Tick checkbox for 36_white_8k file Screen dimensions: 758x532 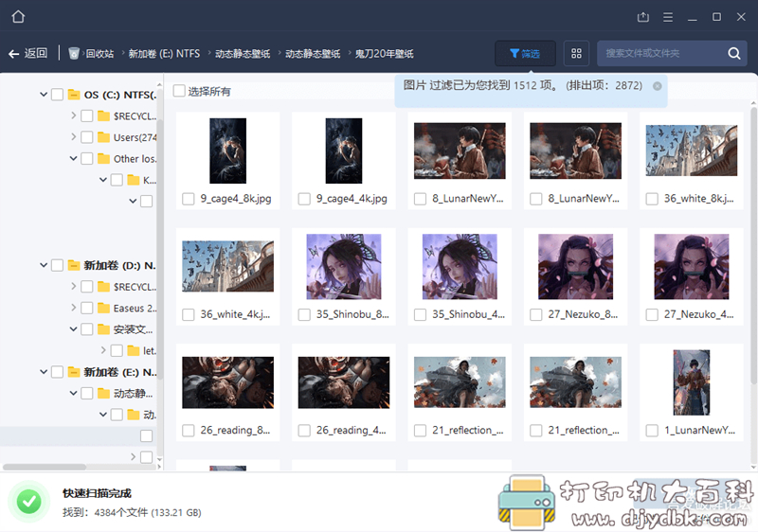coord(652,199)
